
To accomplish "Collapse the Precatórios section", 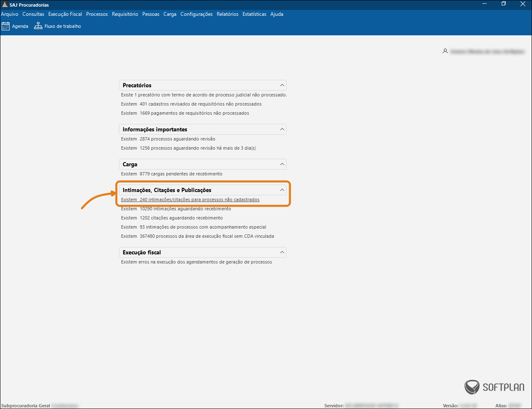I will click(x=282, y=85).
